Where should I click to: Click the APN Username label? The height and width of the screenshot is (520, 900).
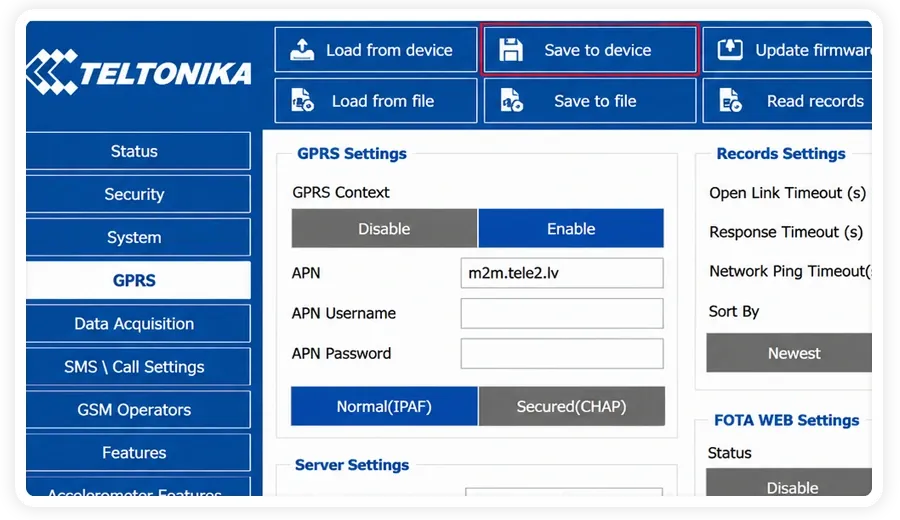(x=343, y=313)
